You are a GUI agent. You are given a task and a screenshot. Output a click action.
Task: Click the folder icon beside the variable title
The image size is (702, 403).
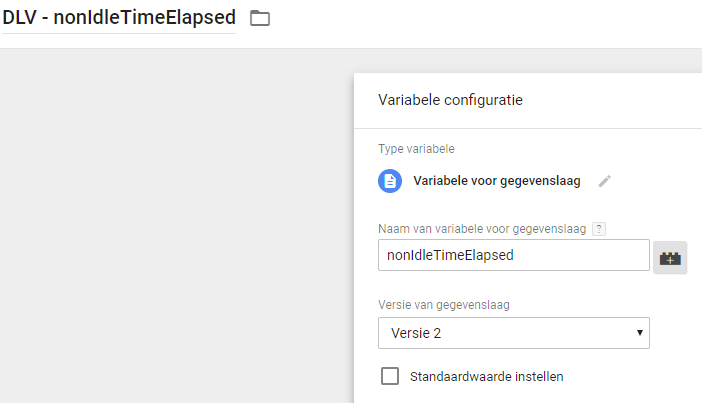(260, 18)
